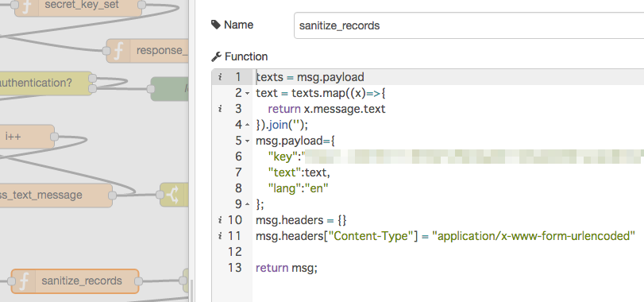Select the ss_text_message node
Viewport: 644px width, 302px height.
tap(56, 196)
